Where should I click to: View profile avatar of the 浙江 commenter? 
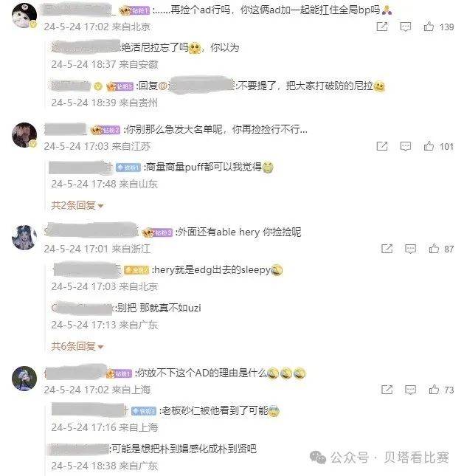click(24, 238)
